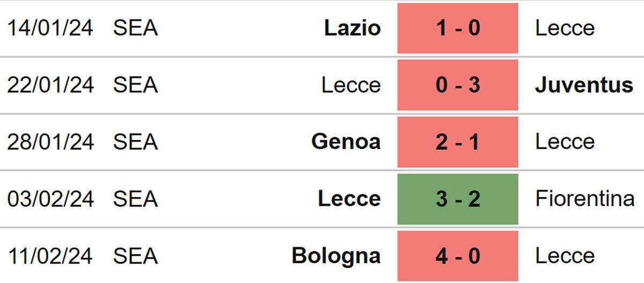Open Lecce in the Lazio match row
Viewport: 644px width, 283px height.
tap(565, 28)
